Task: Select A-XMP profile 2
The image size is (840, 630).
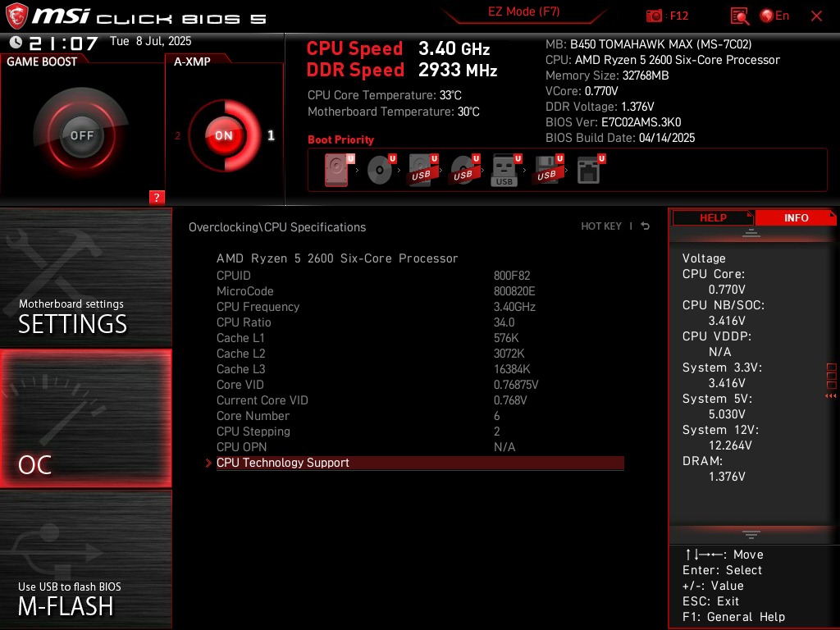Action: coord(177,135)
